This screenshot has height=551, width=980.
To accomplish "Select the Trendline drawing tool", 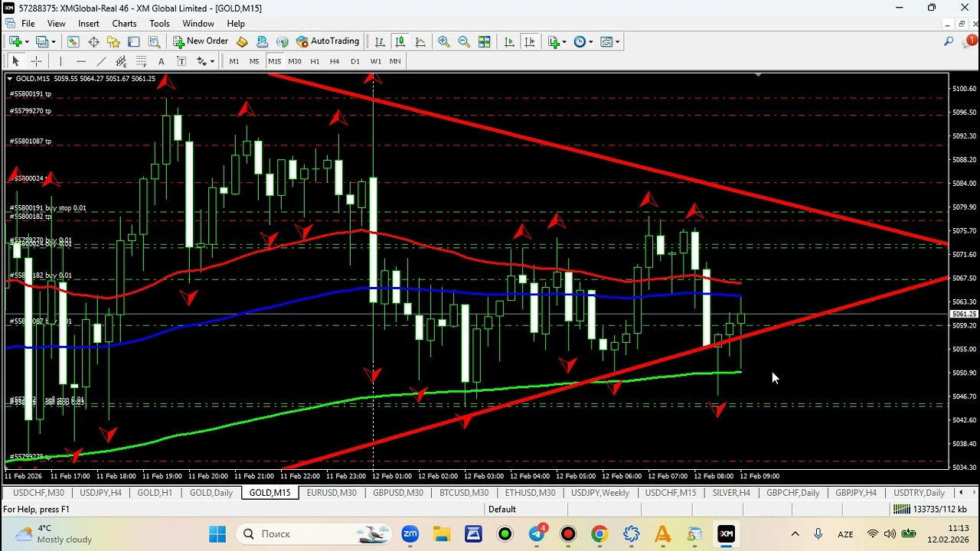I will pyautogui.click(x=101, y=61).
